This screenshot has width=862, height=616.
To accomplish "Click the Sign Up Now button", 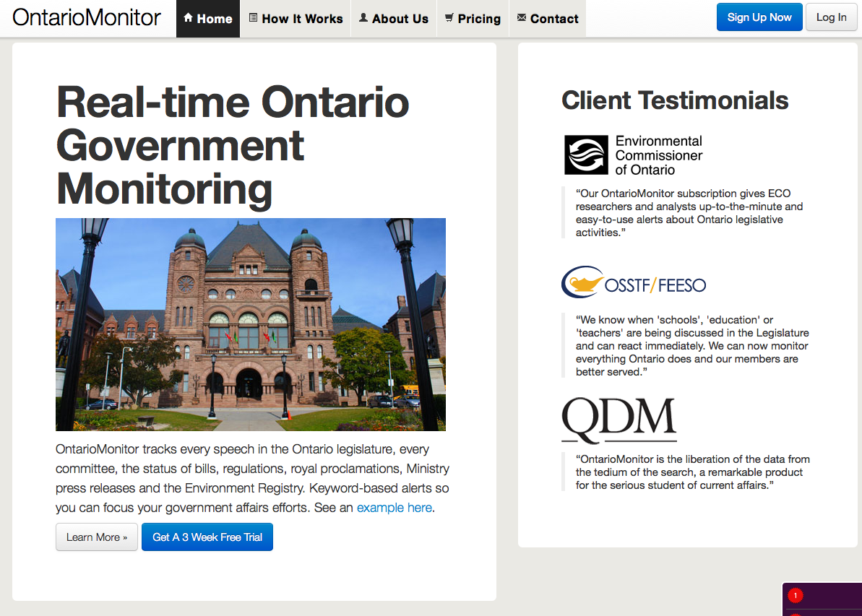I will point(759,17).
